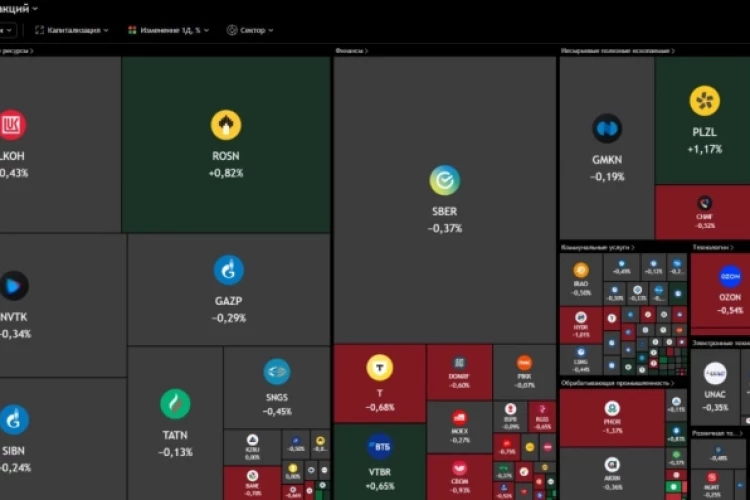This screenshot has height=500, width=750.
Task: Expand the Коммунальные услуги sector header
Action: (x=597, y=247)
